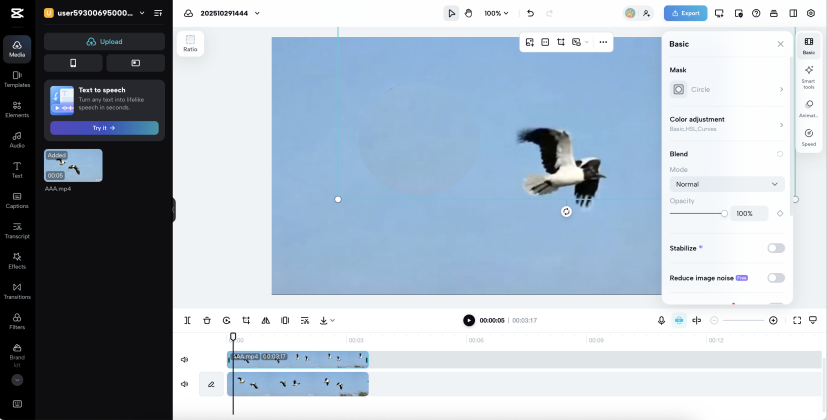
Task: Click the rotate handle on canvas
Action: [566, 212]
